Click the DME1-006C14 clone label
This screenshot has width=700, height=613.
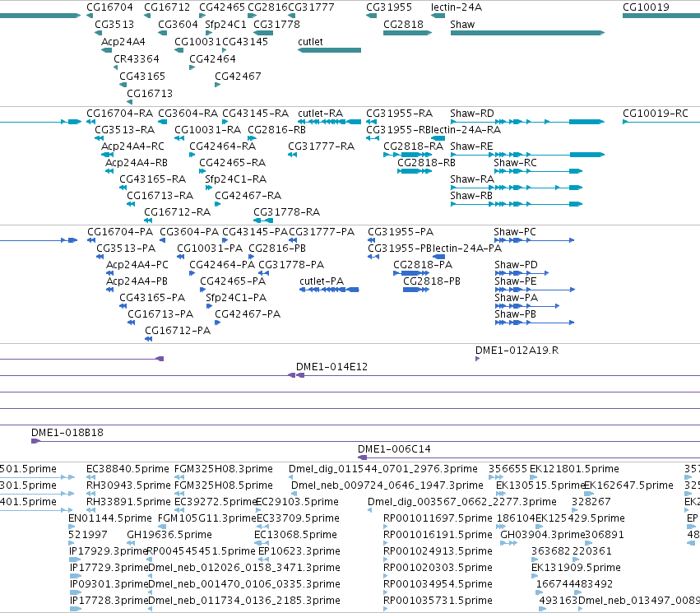(394, 449)
